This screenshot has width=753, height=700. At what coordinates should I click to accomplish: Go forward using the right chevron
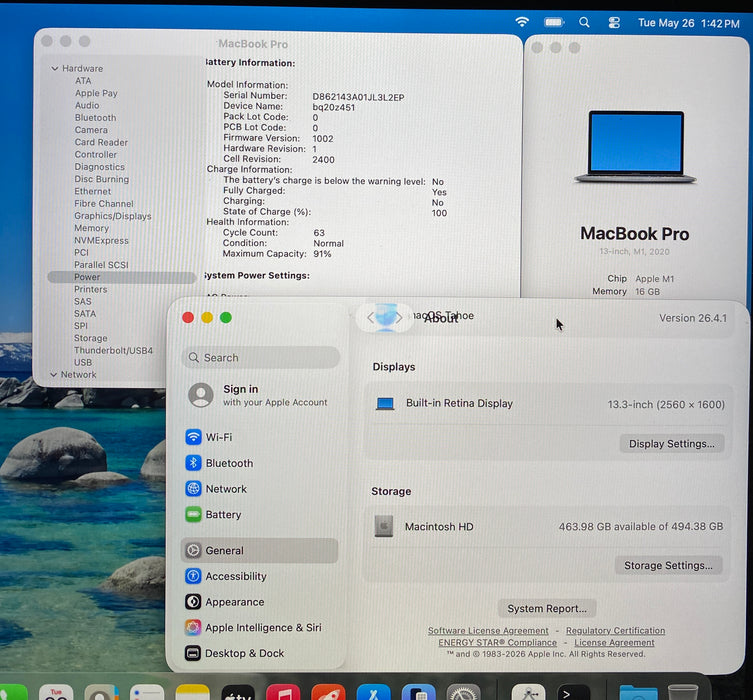399,317
